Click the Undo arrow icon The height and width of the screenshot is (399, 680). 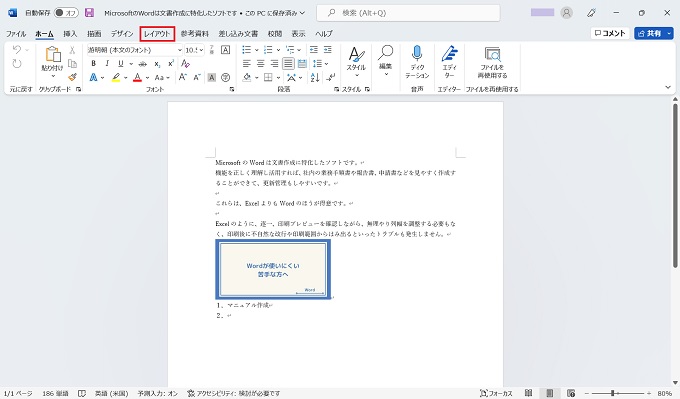click(x=16, y=50)
